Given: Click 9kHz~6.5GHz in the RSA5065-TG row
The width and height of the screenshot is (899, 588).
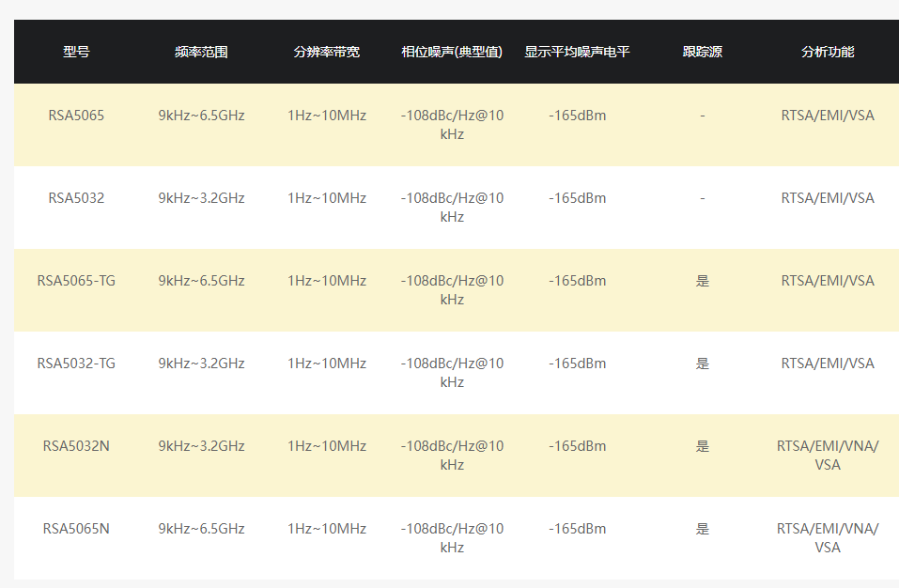Looking at the screenshot, I should (201, 280).
